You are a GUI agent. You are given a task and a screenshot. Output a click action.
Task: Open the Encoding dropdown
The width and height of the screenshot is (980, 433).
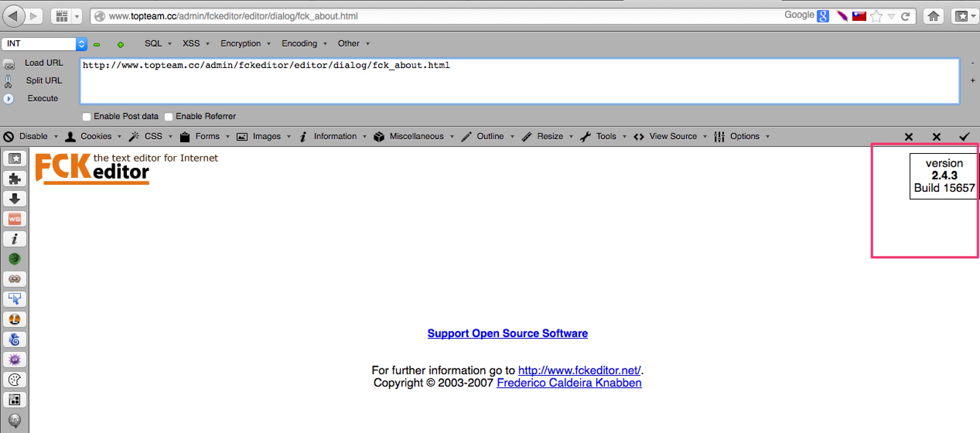304,44
